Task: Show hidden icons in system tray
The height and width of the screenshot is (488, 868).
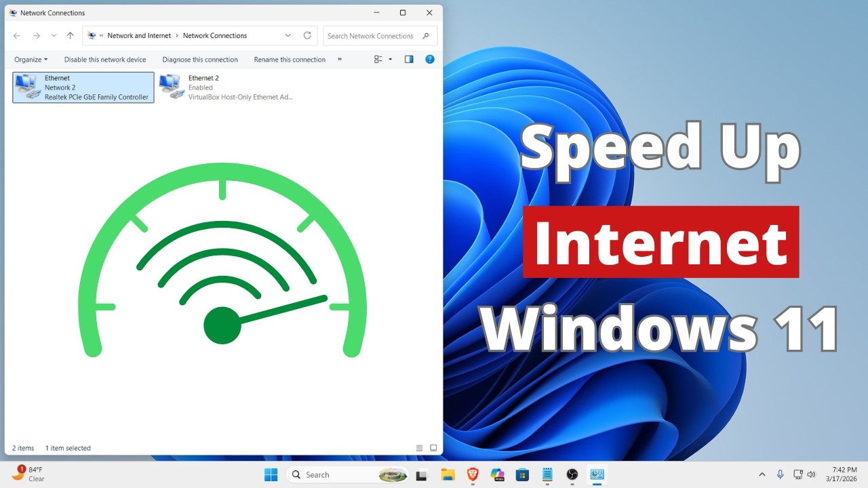Action: point(762,474)
